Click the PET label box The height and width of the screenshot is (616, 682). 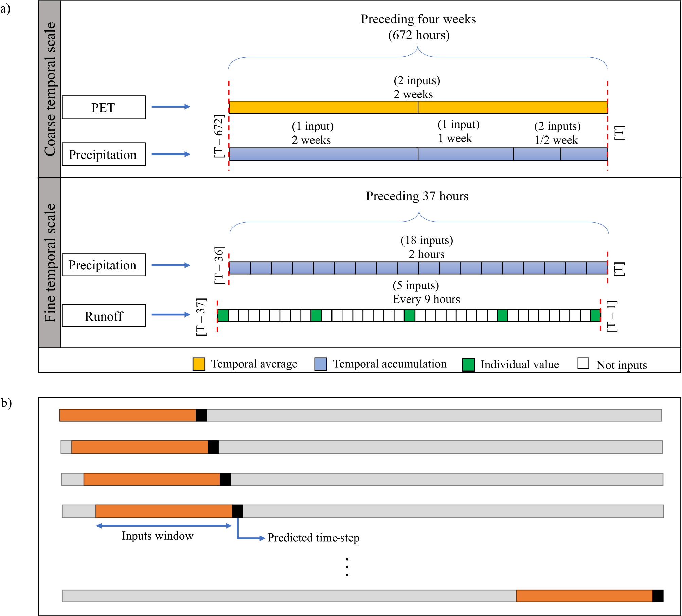(x=104, y=107)
